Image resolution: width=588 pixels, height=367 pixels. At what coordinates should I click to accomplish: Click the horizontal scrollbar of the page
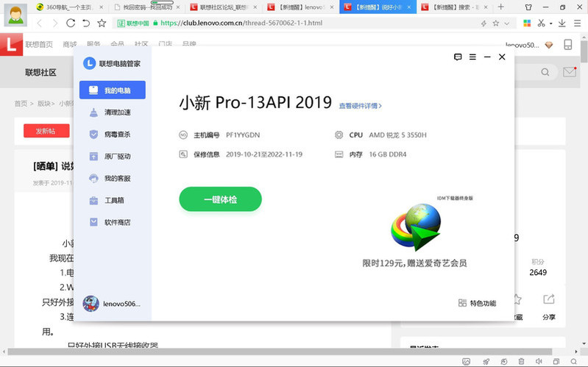point(280,352)
